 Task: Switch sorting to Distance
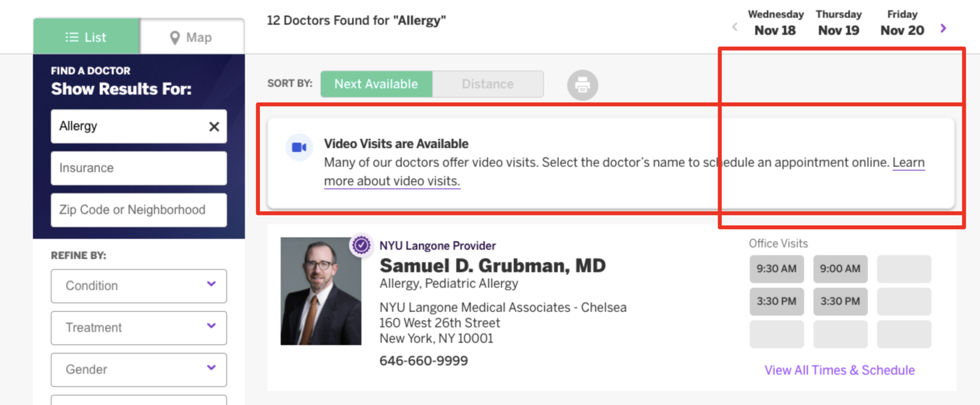tap(488, 84)
